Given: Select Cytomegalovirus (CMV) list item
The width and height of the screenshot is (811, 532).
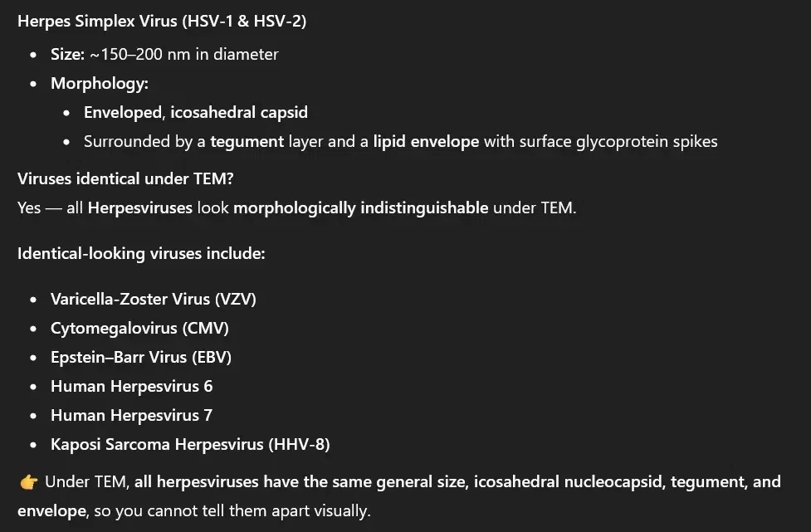Looking at the screenshot, I should pyautogui.click(x=139, y=329).
